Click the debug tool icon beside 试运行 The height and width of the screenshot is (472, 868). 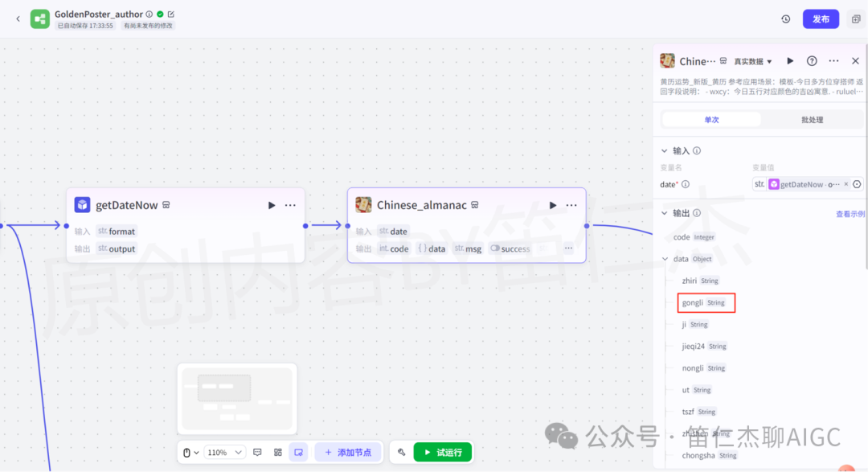point(401,453)
